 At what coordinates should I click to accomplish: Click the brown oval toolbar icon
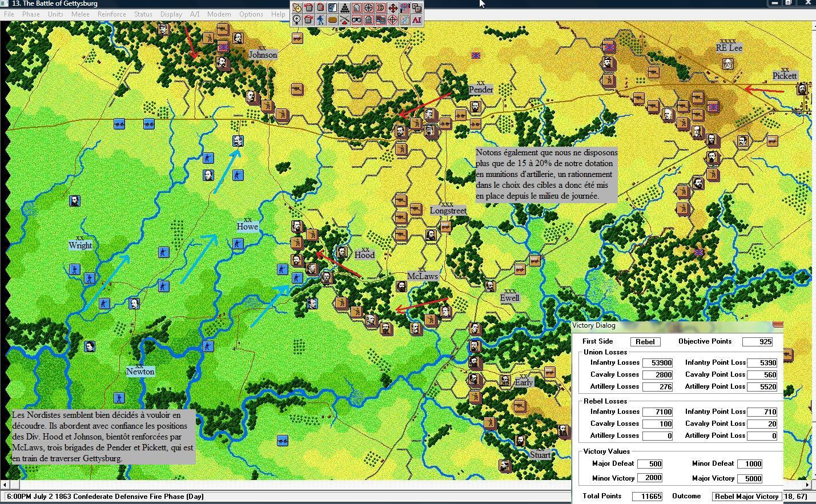pyautogui.click(x=333, y=20)
